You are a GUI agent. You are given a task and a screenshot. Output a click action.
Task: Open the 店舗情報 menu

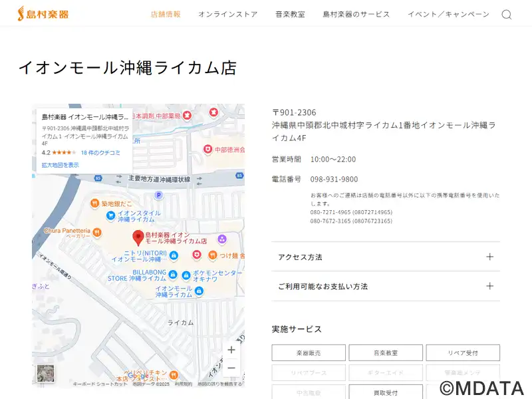(x=166, y=14)
